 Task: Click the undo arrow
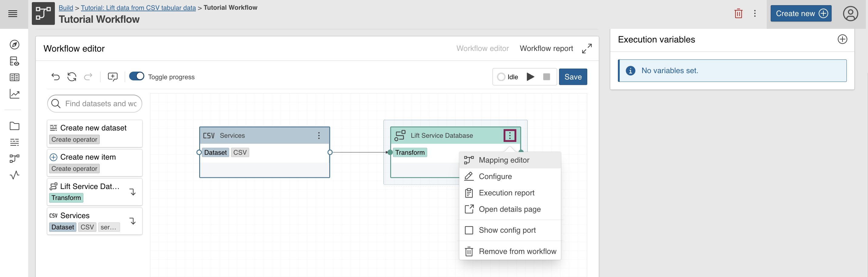(55, 77)
